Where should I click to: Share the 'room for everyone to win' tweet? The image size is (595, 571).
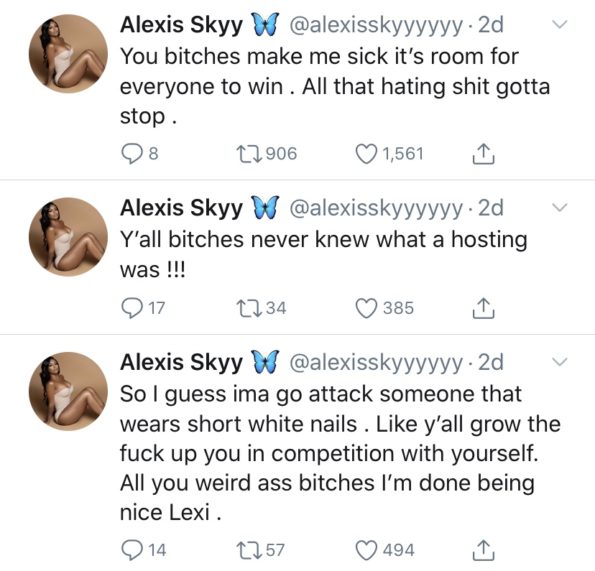pos(483,154)
